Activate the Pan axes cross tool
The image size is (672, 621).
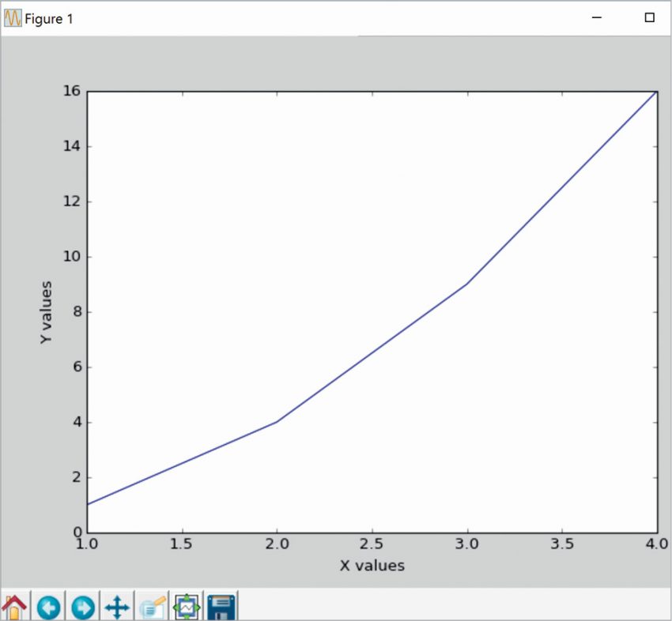(x=117, y=607)
